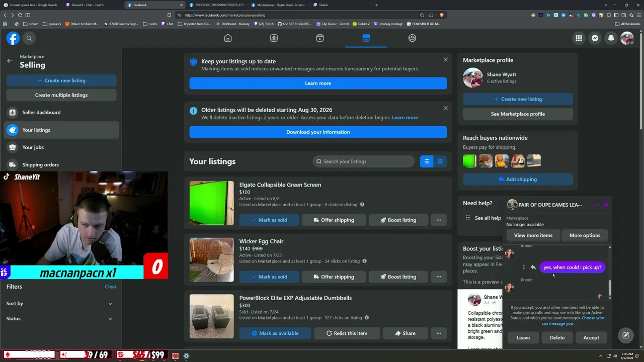
Task: Open Shipping orders in sidebar
Action: [x=61, y=165]
